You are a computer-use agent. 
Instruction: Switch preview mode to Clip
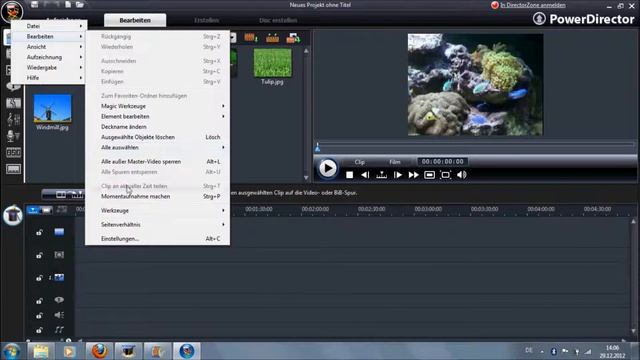[360, 162]
